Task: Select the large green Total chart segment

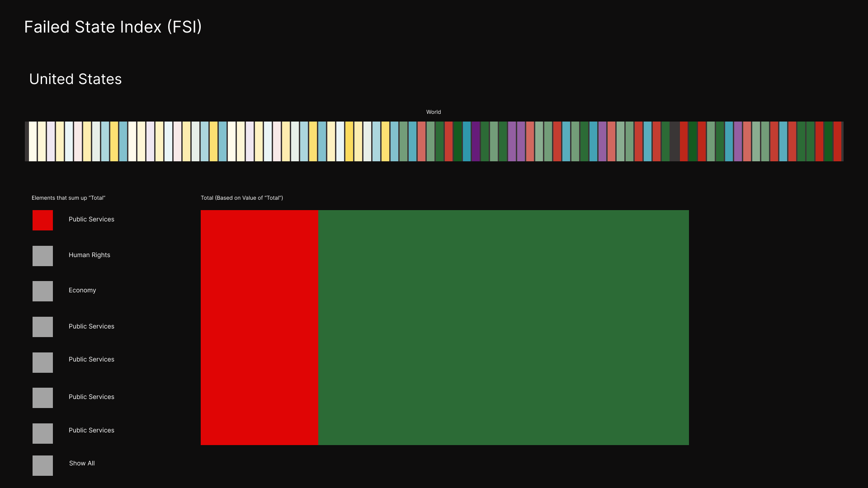Action: click(503, 327)
